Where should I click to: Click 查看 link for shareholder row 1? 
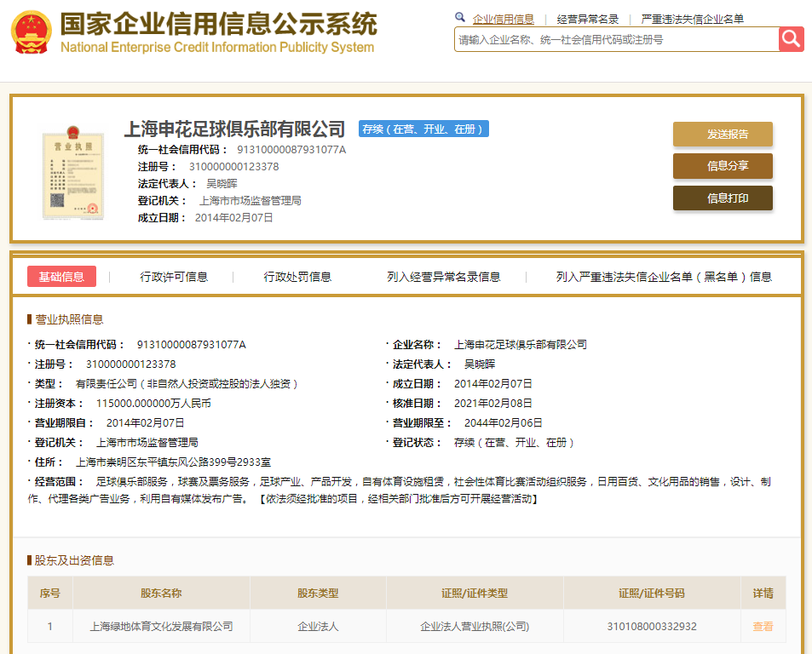[763, 626]
